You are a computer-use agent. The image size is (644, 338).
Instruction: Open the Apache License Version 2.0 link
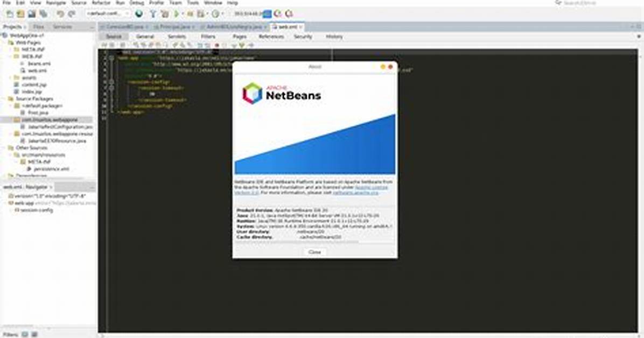click(372, 187)
